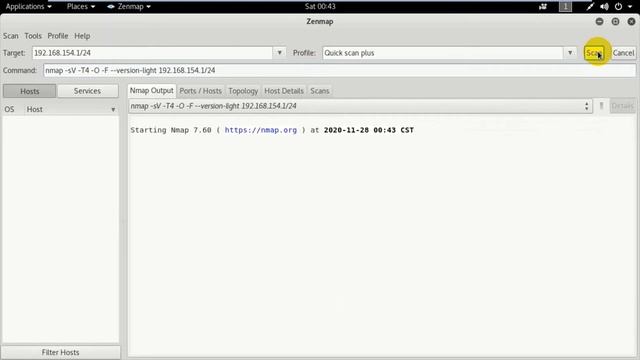Open the Scan menu
This screenshot has width=640, height=360.
point(11,36)
